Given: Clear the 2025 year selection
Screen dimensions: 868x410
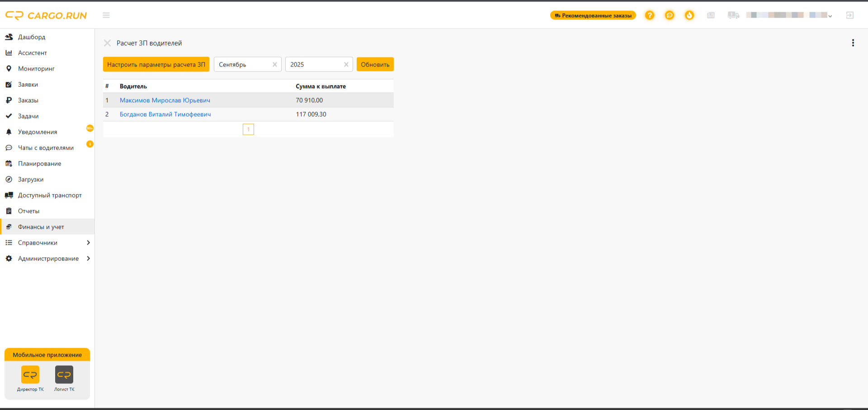Looking at the screenshot, I should coord(346,65).
